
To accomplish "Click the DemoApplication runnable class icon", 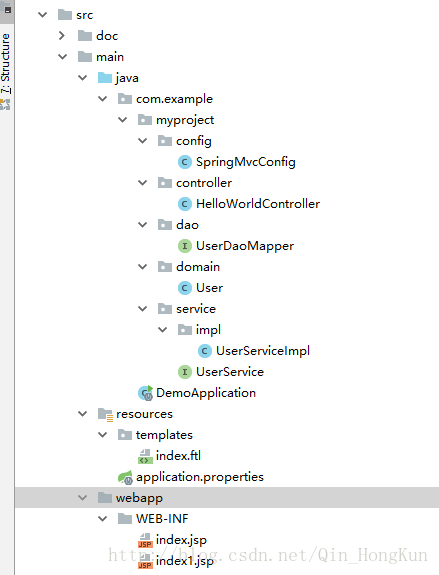I will pos(145,393).
